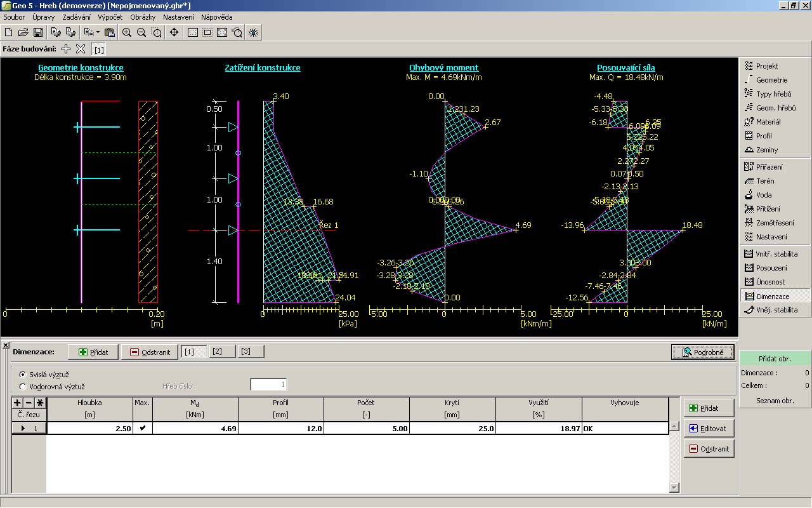Select Svislá výztuž radio button
Screen dimensions: 812x508
tap(23, 375)
